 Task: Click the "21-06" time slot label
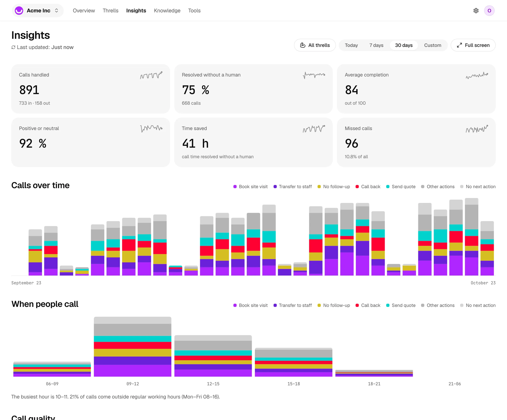[455, 384]
